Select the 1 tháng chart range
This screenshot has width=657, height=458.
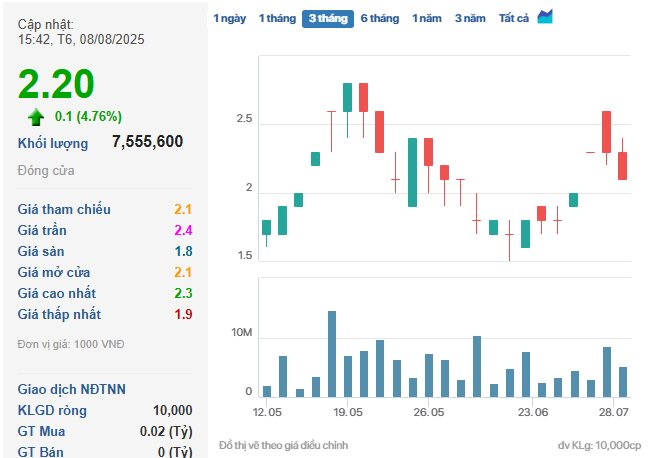(276, 18)
